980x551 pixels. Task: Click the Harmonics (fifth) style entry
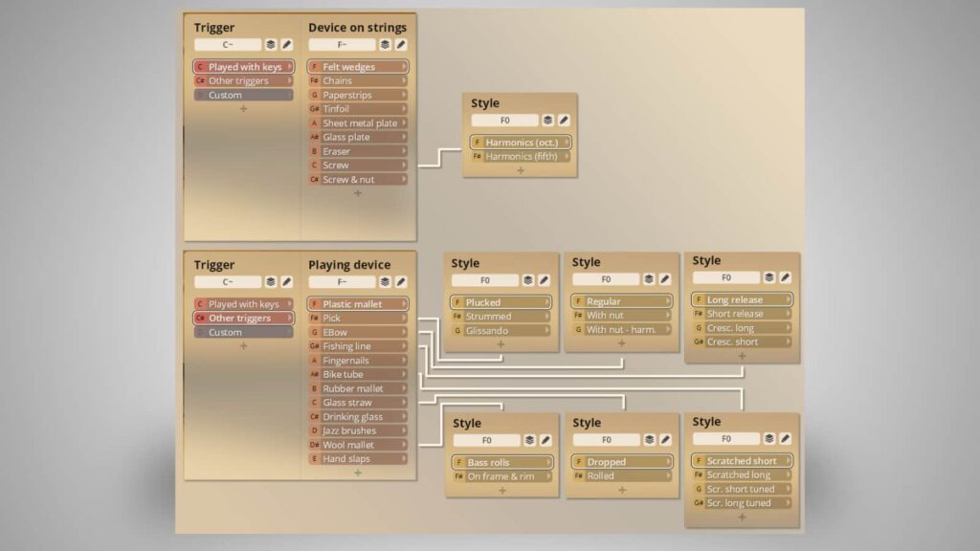click(520, 156)
